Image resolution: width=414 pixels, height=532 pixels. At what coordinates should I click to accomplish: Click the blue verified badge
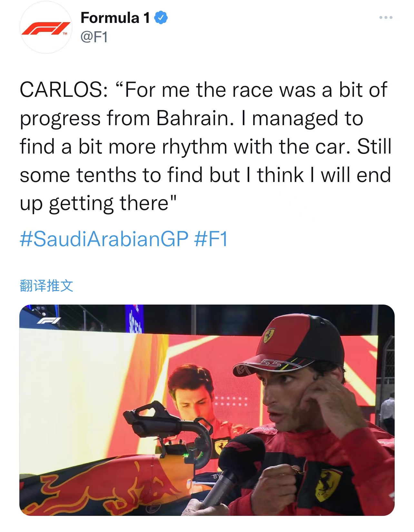click(x=161, y=18)
